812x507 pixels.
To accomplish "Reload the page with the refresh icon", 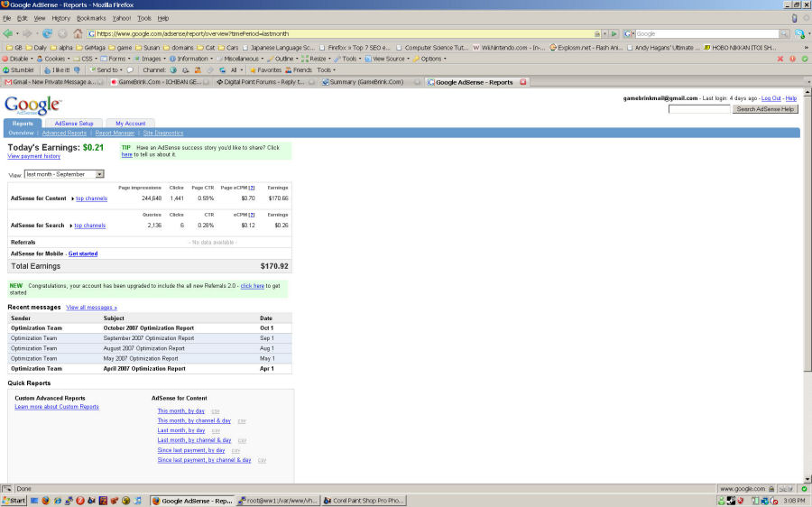I will (x=47, y=33).
